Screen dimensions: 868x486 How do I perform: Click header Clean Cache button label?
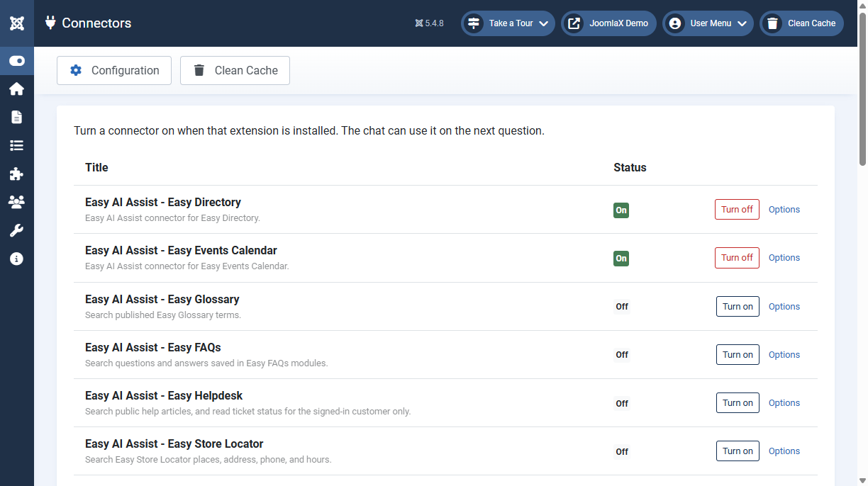811,23
